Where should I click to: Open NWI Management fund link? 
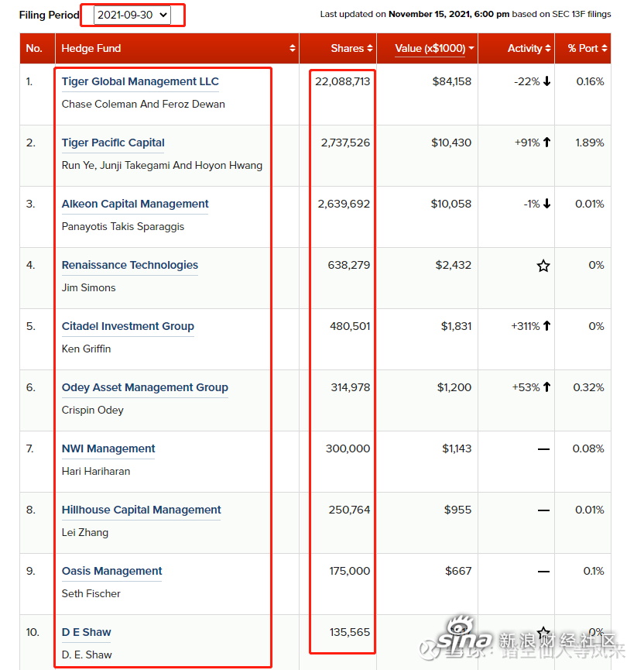[108, 448]
